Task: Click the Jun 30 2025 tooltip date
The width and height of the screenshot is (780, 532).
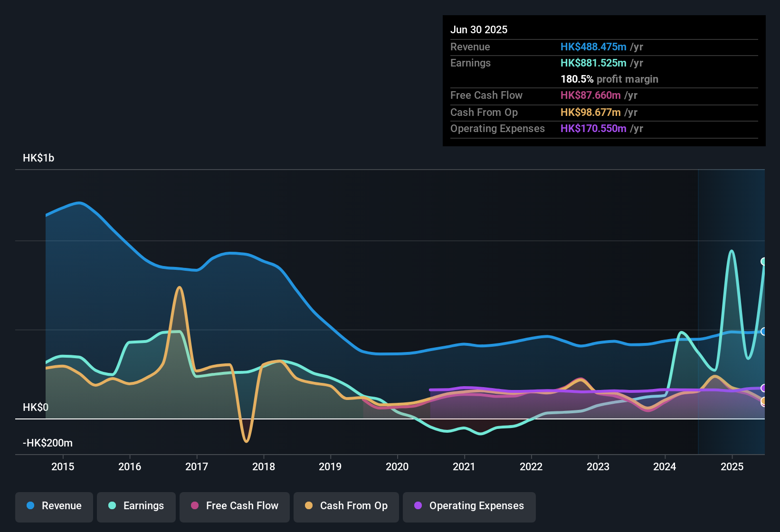Action: tap(479, 29)
